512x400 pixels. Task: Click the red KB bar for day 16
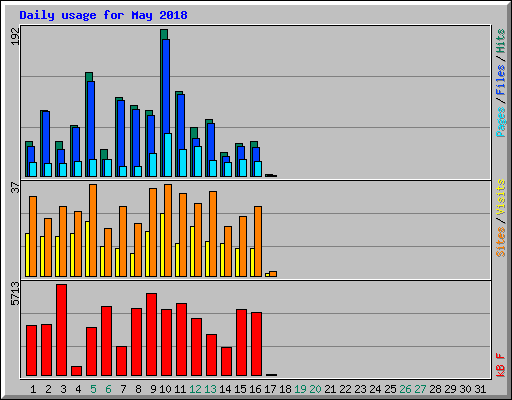(x=256, y=344)
